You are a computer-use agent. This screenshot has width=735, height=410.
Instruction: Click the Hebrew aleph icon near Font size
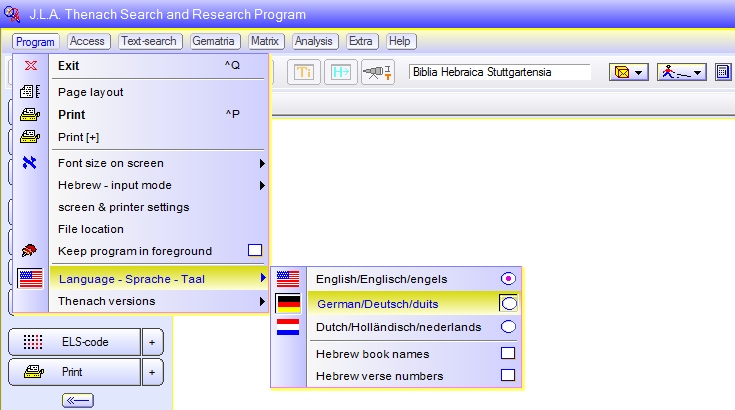point(29,163)
